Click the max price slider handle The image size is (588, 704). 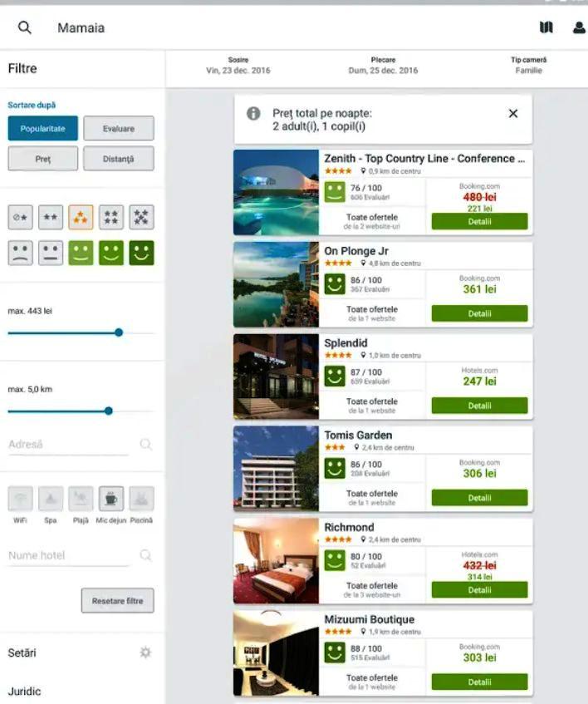[119, 332]
